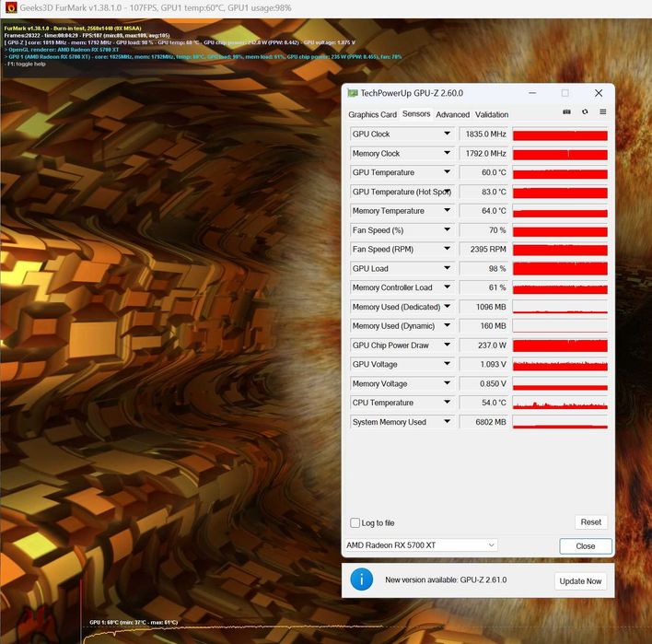This screenshot has height=644, width=652.
Task: Open the Memory Used (Dedicated) dropdown
Action: pyautogui.click(x=447, y=306)
